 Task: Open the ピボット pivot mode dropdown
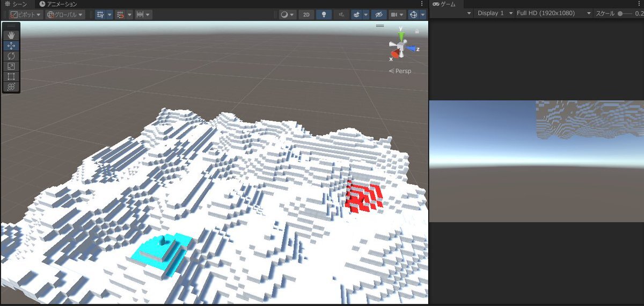pyautogui.click(x=26, y=14)
